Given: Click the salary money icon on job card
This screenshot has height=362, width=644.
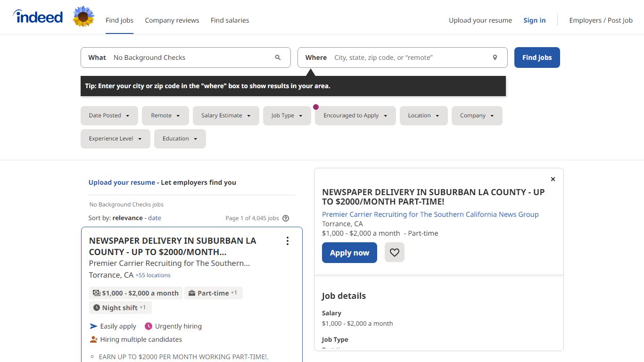Looking at the screenshot, I should tap(96, 293).
